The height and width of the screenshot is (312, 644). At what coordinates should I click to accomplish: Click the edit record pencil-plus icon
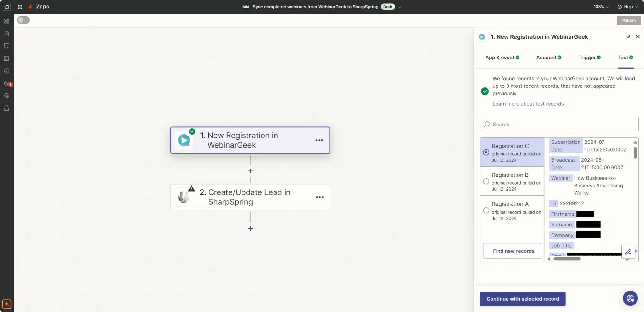pyautogui.click(x=628, y=252)
